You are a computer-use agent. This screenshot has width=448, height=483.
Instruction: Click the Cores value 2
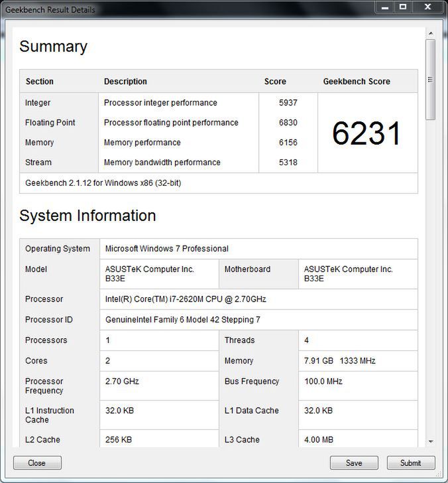pyautogui.click(x=107, y=361)
